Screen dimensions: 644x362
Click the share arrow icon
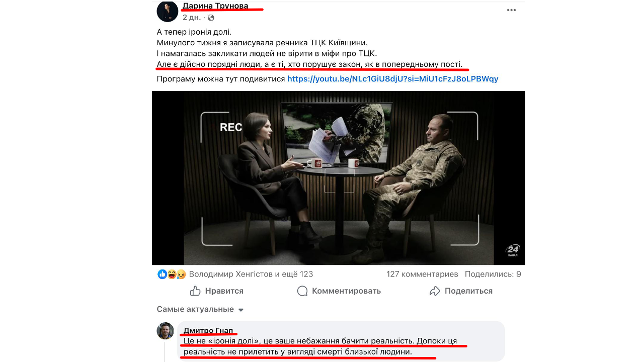[x=435, y=291]
